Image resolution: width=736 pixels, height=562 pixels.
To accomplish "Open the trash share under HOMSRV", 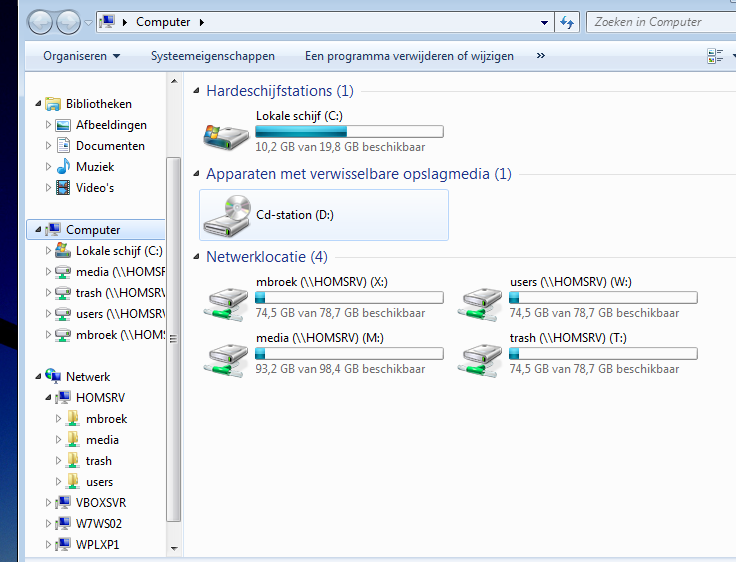I will [99, 461].
